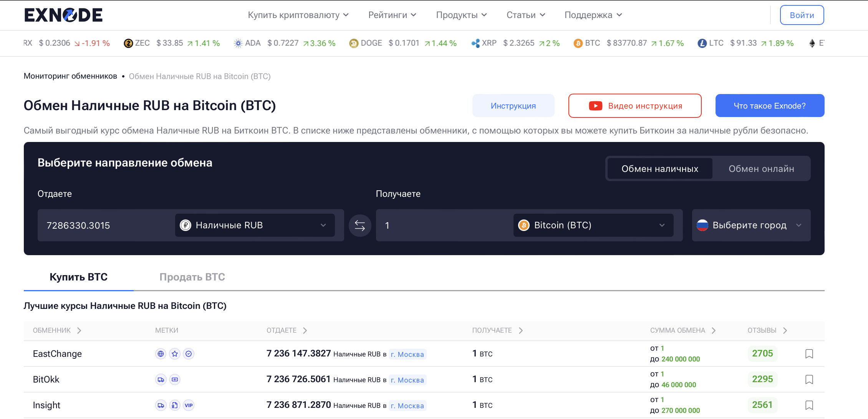Bookmark the BitOkk exchanger

point(809,379)
